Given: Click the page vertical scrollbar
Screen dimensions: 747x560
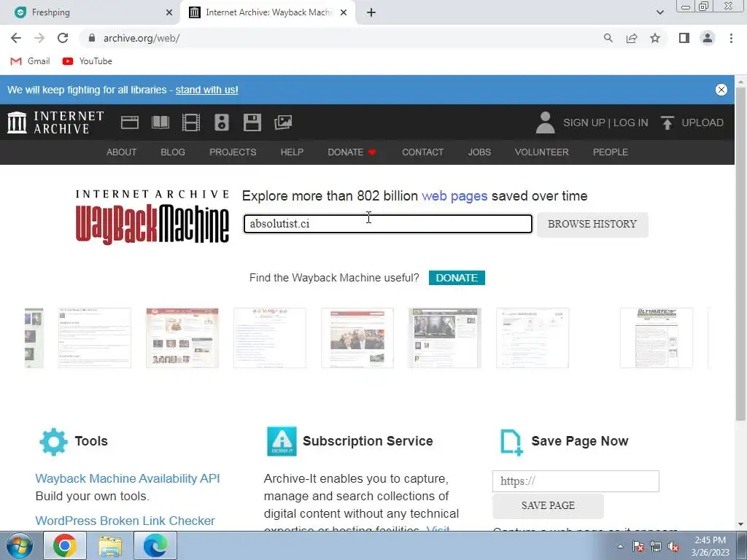Looking at the screenshot, I should 740,252.
